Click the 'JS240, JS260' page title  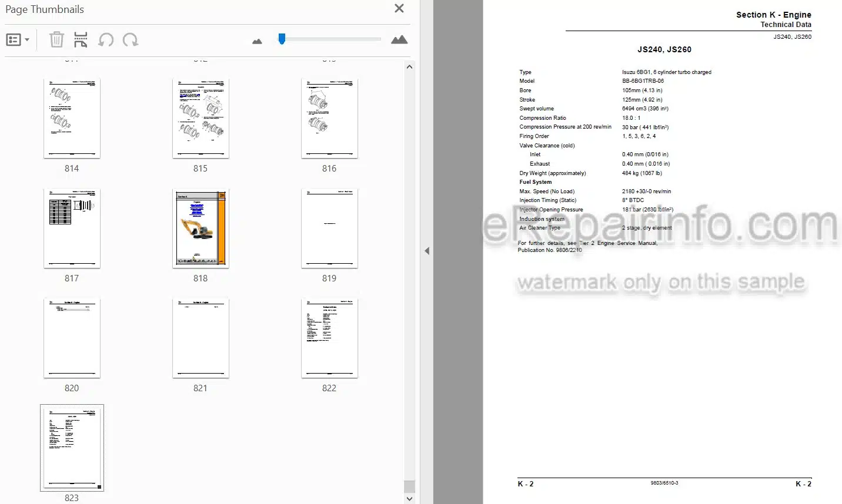pyautogui.click(x=664, y=49)
